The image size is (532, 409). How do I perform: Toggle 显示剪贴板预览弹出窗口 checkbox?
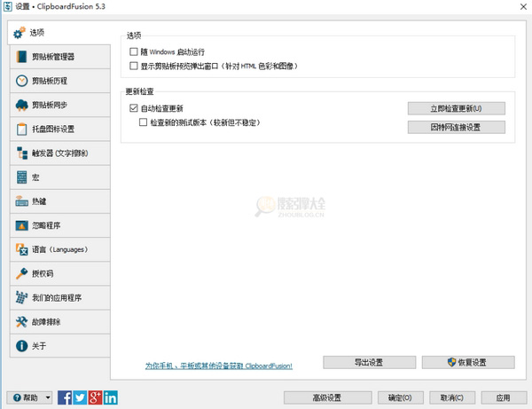134,66
